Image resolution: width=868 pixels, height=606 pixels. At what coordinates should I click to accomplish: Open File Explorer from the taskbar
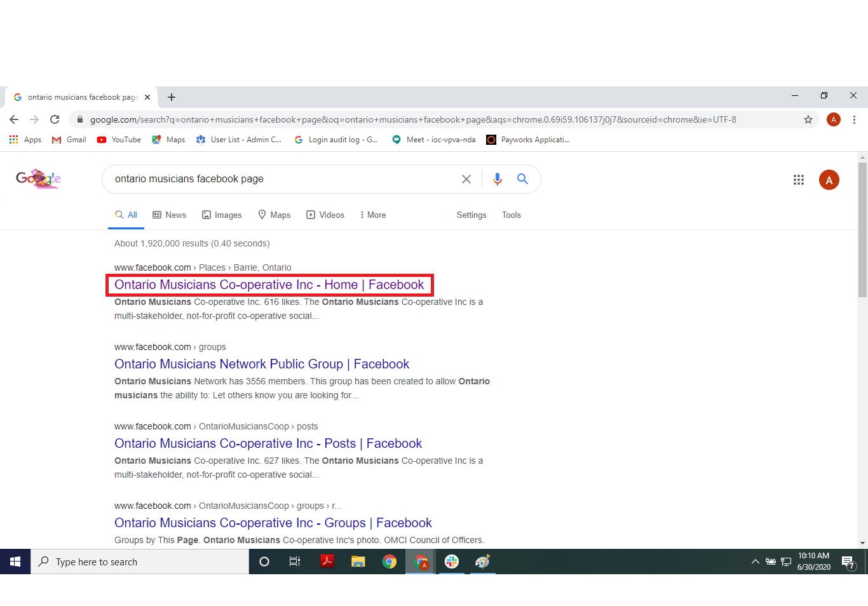[358, 562]
